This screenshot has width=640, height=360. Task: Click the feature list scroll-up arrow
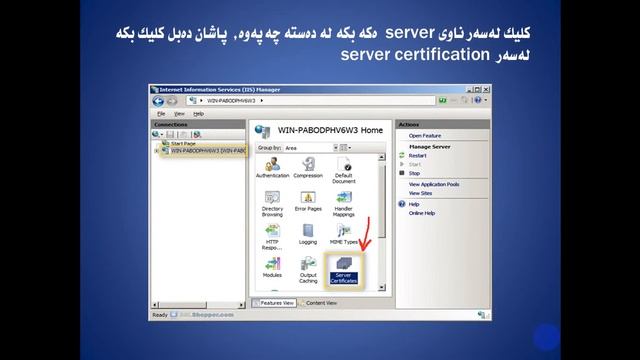[382, 157]
